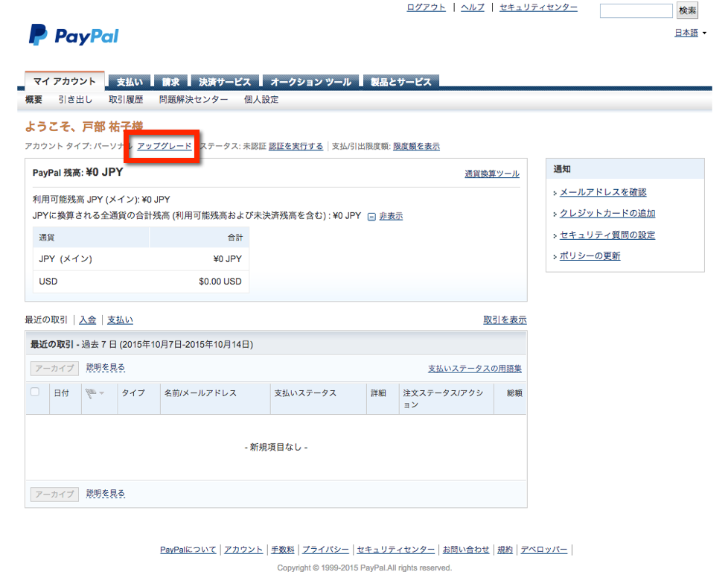The height and width of the screenshot is (572, 728).
Task: Click the 検索 search button
Action: pos(687,10)
